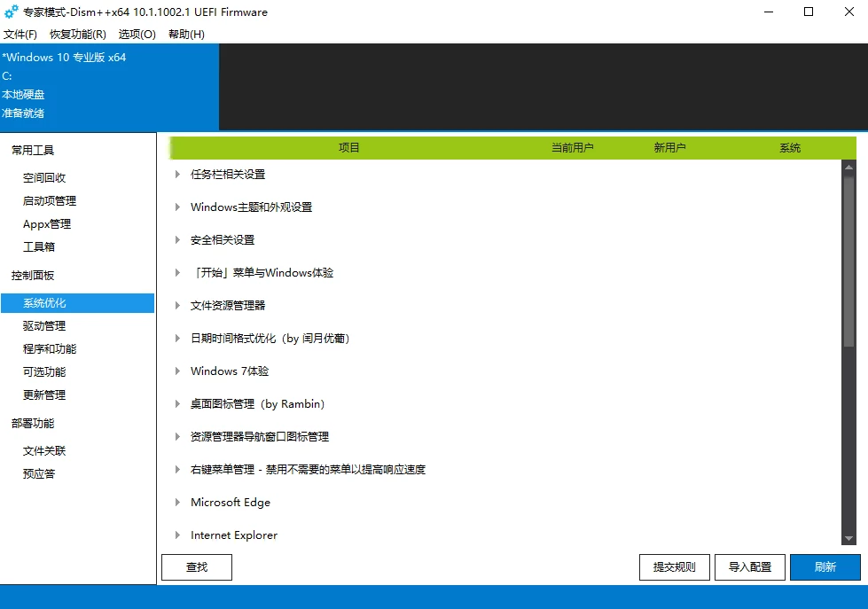Click the 查找 button
Viewport: 868px width, 609px height.
197,567
